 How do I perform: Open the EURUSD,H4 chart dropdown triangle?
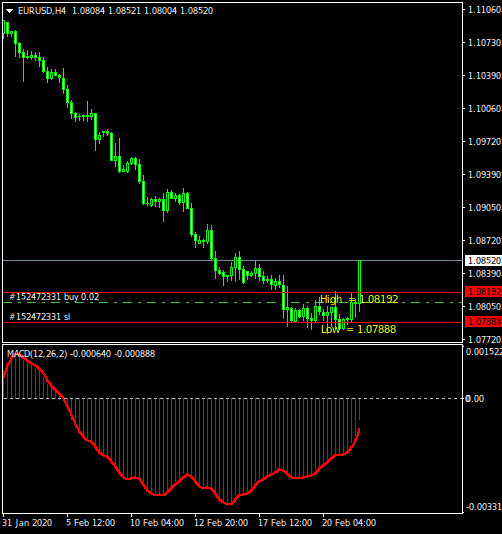10,11
